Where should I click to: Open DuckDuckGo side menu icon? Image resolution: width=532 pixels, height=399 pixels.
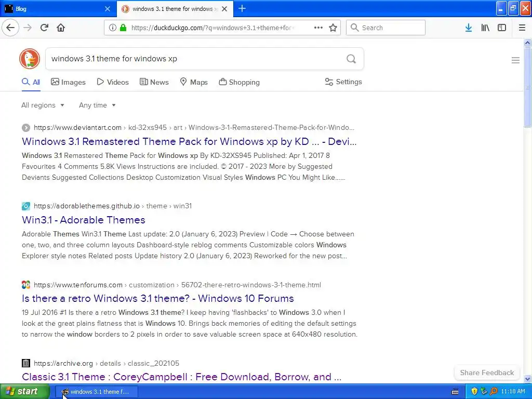515,60
